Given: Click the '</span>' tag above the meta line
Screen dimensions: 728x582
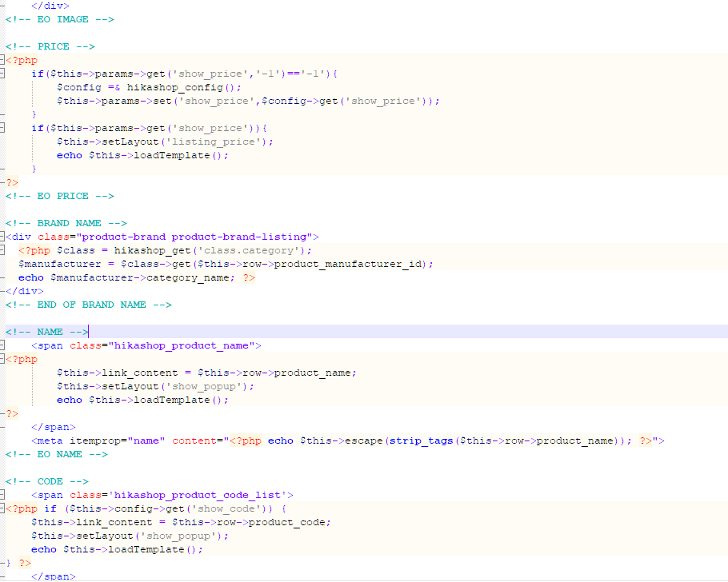Looking at the screenshot, I should point(54,427).
